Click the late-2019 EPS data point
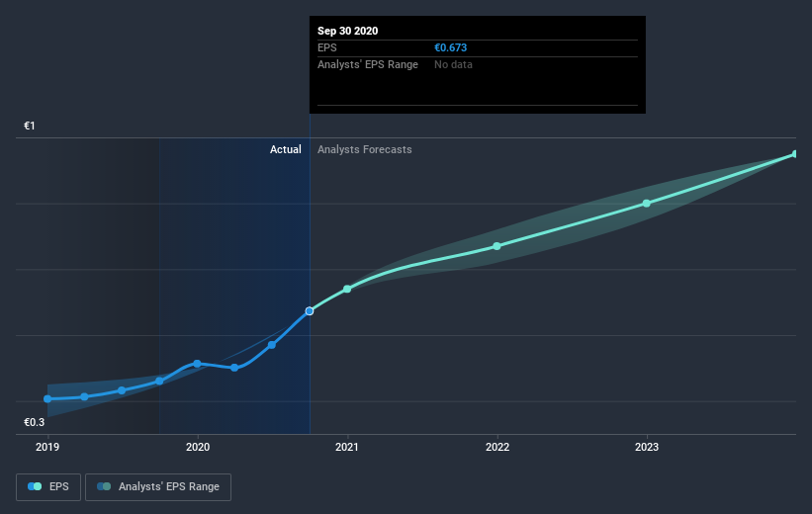 tap(159, 382)
